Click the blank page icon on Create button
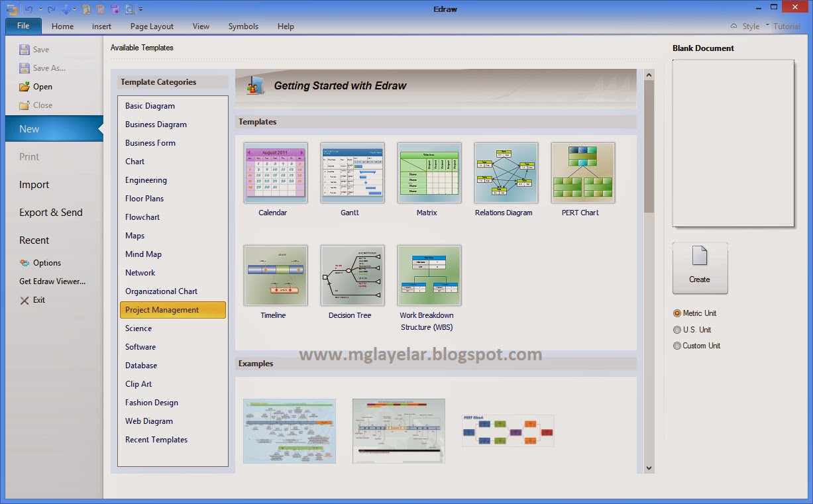Image resolution: width=813 pixels, height=504 pixels. 700,256
